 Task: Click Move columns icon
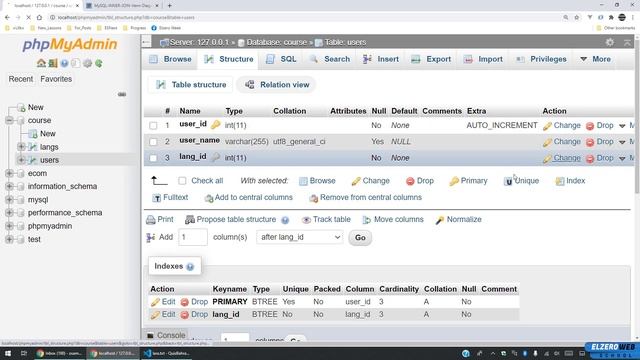click(367, 220)
